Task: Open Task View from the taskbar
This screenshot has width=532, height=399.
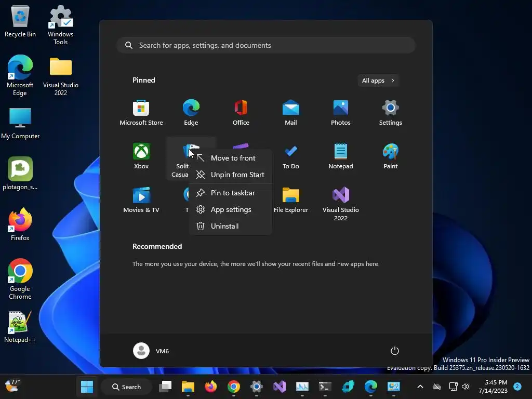Action: click(165, 387)
